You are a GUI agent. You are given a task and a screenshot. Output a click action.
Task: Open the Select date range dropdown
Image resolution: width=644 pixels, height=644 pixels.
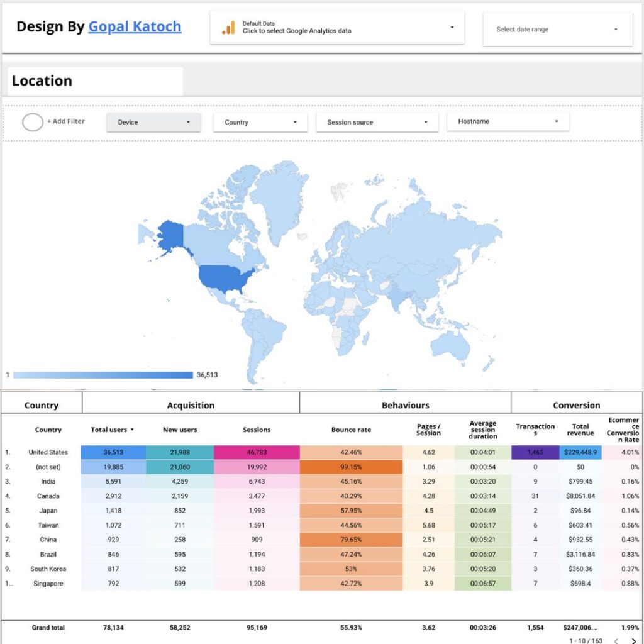point(557,29)
